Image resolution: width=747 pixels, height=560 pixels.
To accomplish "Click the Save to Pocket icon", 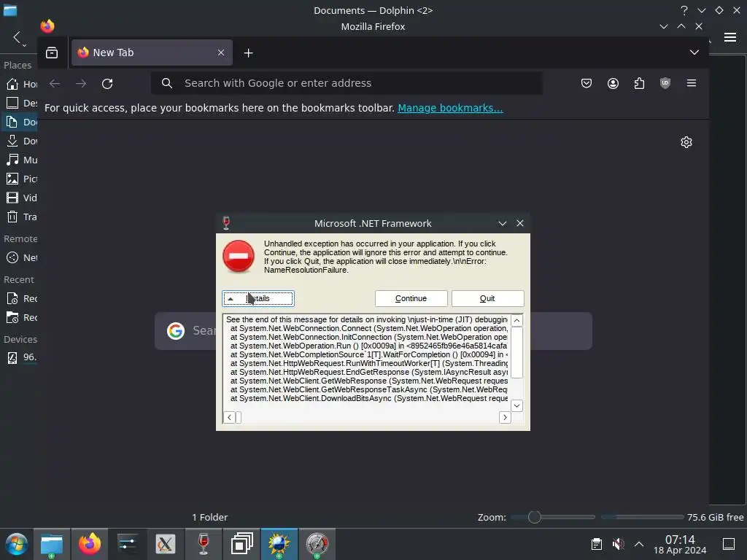I will (587, 83).
